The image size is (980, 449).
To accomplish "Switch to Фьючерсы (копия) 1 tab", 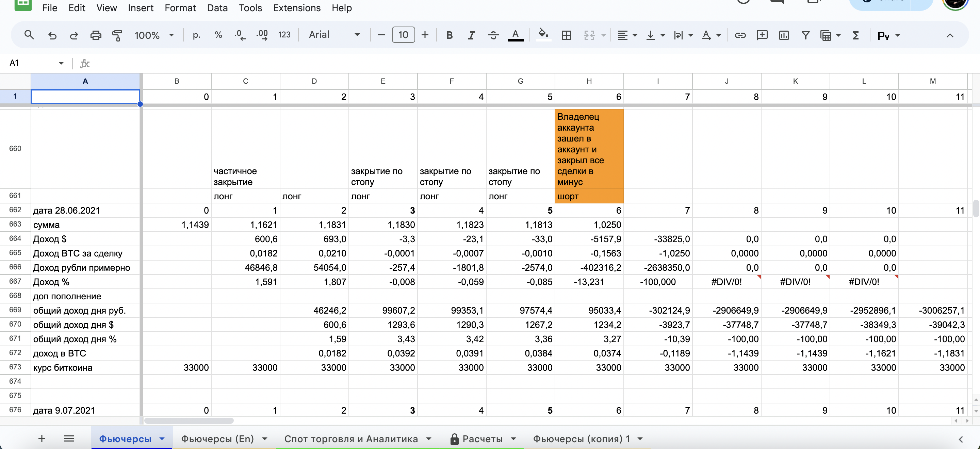I will coord(588,439).
